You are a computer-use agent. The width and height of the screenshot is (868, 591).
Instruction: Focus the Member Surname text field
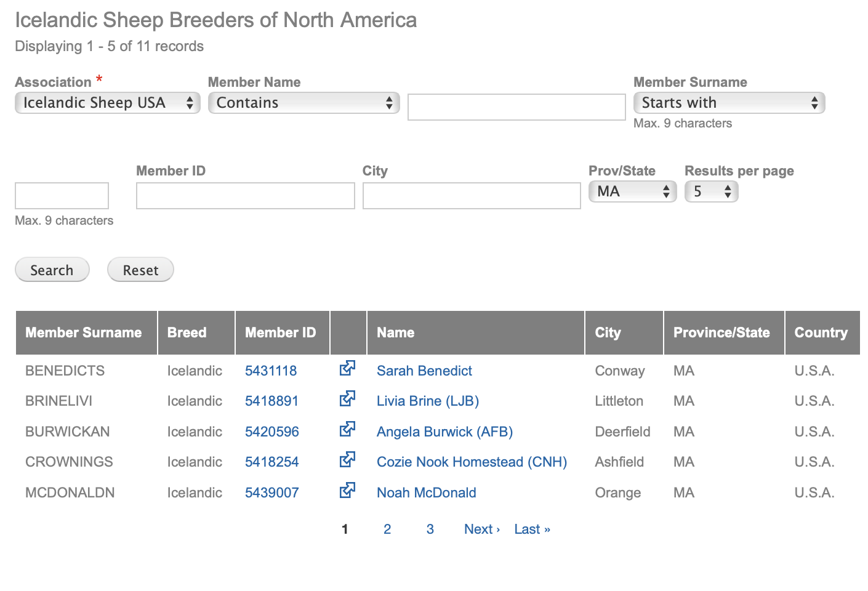pos(62,196)
